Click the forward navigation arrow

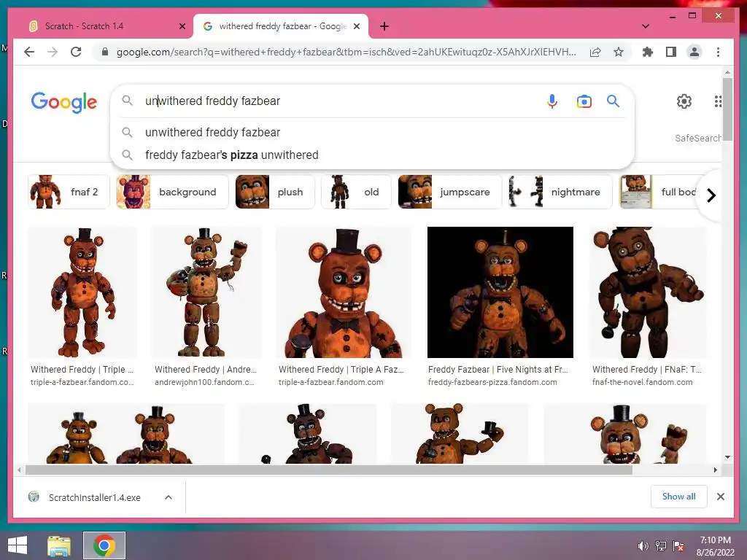[53, 52]
